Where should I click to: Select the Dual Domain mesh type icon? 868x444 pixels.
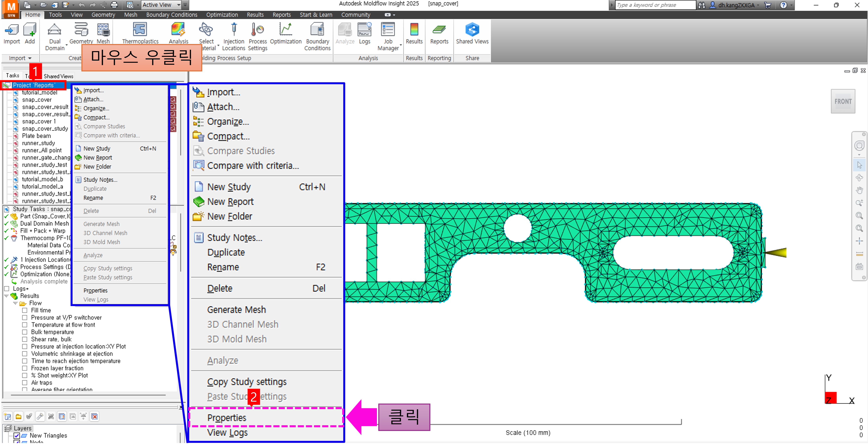(55, 30)
